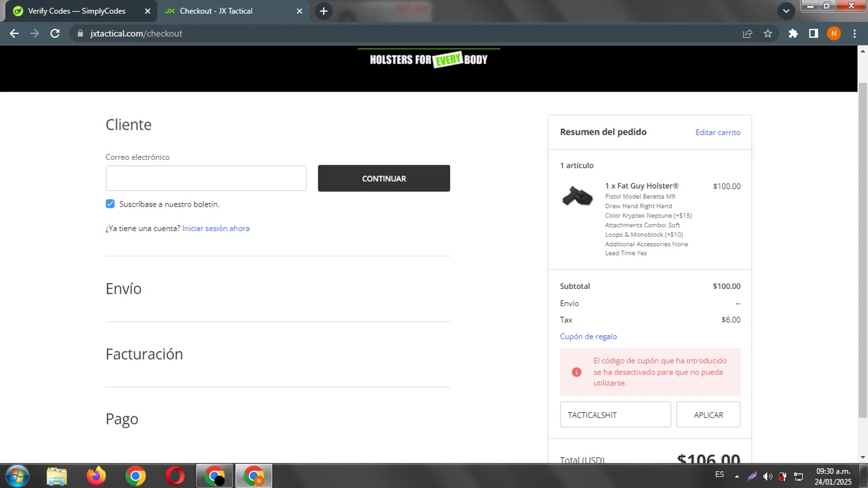Viewport: 868px width, 488px height.
Task: Close the Verify Codes — SimplyCodes tab
Action: click(x=148, y=11)
